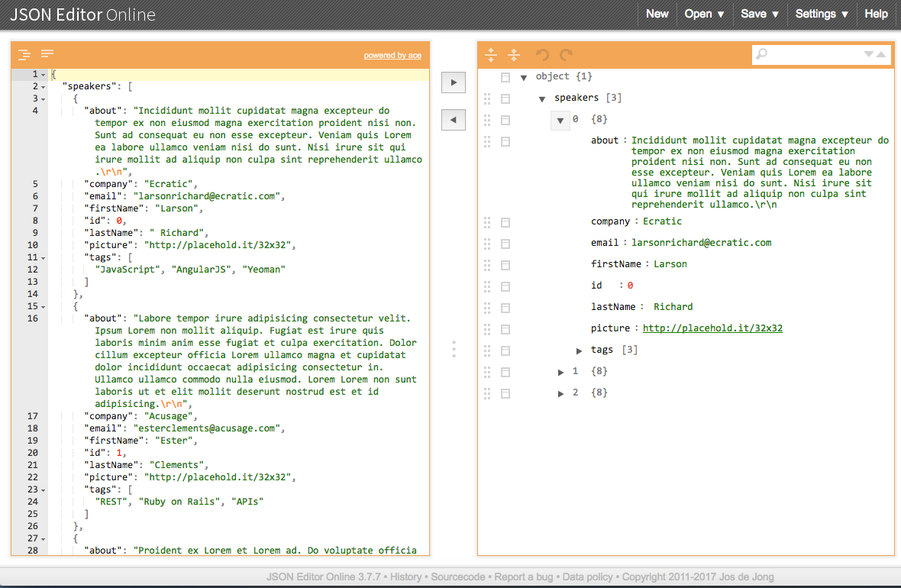Tick the checkbox next to speakers node
This screenshot has height=588, width=901.
click(x=505, y=98)
